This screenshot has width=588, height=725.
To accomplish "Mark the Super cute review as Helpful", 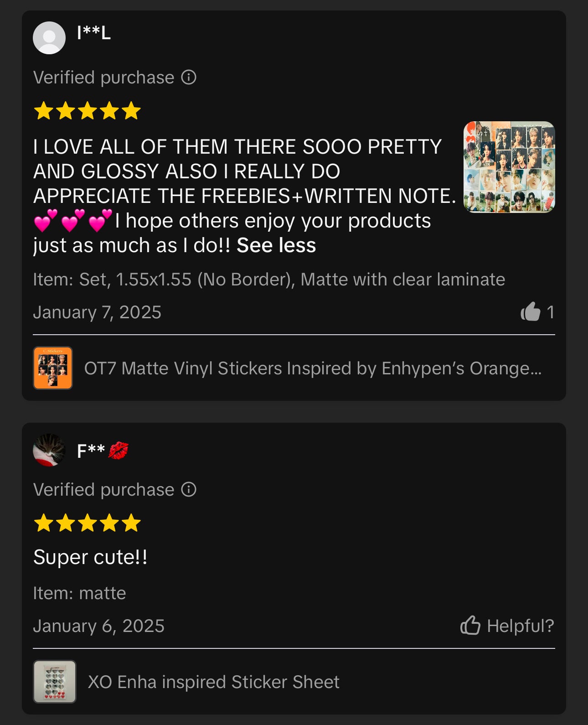I will click(x=507, y=626).
